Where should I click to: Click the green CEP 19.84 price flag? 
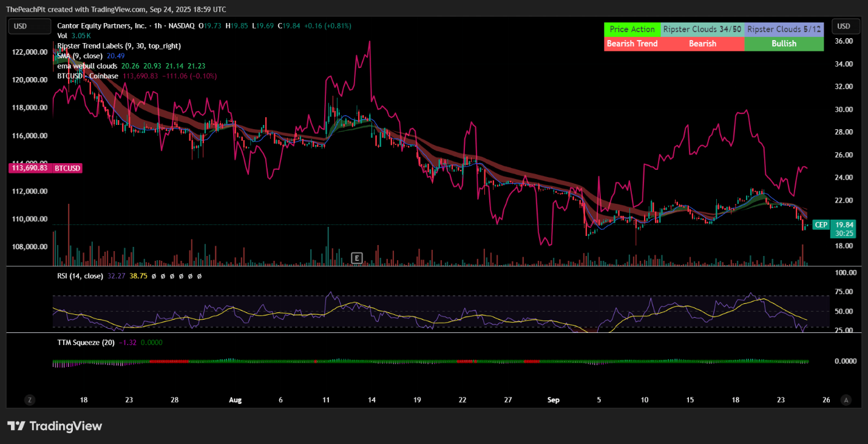(832, 224)
